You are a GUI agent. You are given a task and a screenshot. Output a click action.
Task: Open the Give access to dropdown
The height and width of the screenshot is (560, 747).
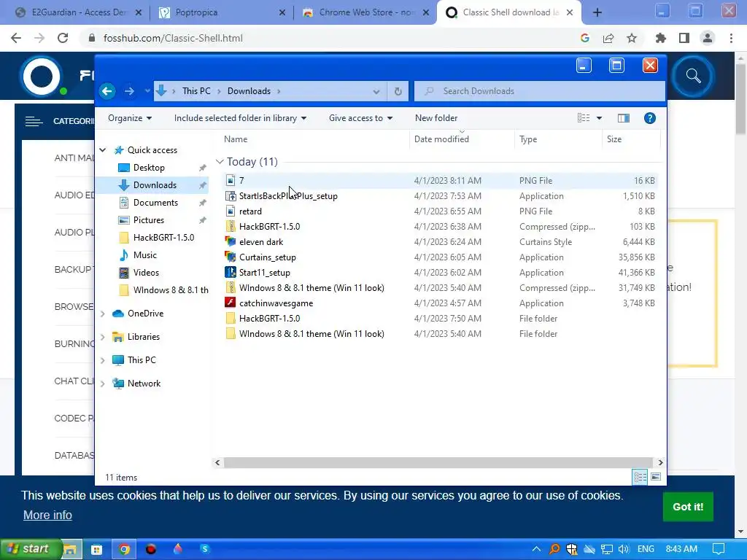pyautogui.click(x=360, y=118)
